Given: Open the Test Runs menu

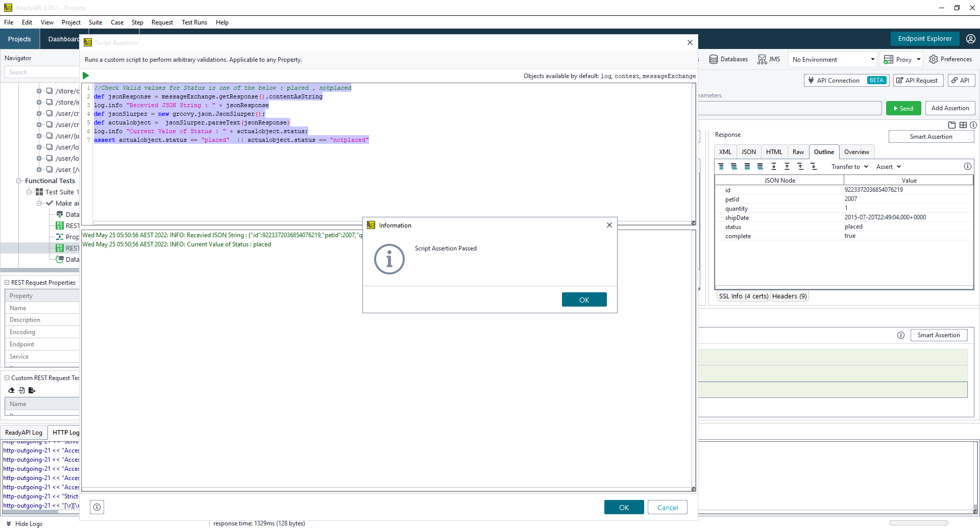Looking at the screenshot, I should click(x=194, y=22).
